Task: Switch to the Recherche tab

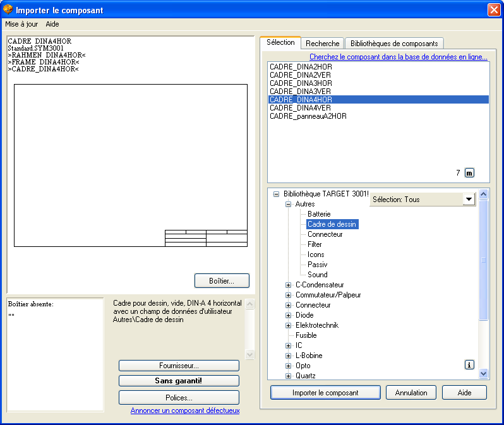Action: 322,44
